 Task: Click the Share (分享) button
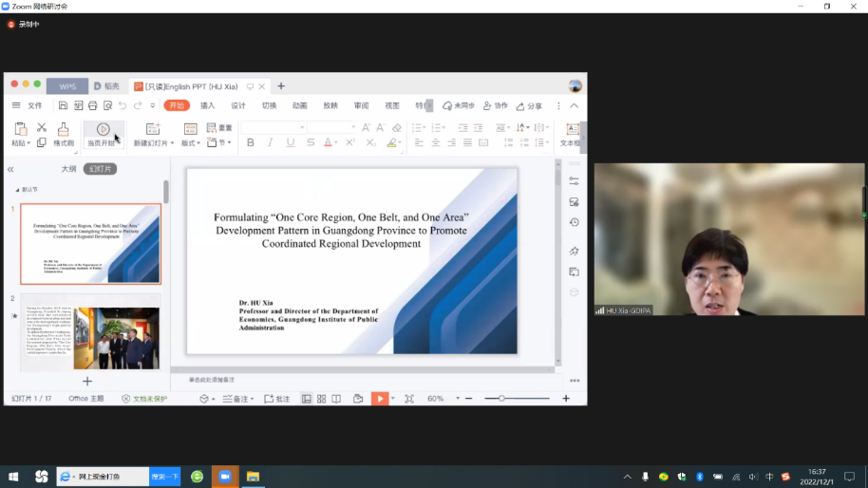[529, 105]
